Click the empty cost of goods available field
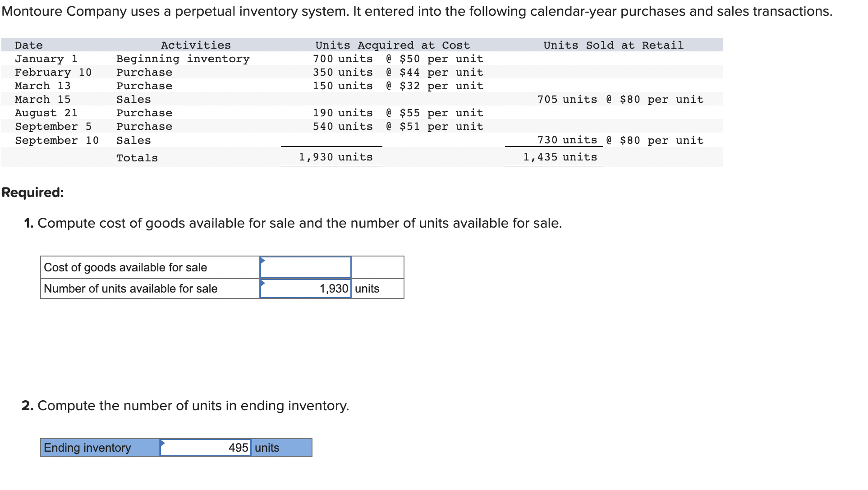This screenshot has width=868, height=490. pos(305,267)
